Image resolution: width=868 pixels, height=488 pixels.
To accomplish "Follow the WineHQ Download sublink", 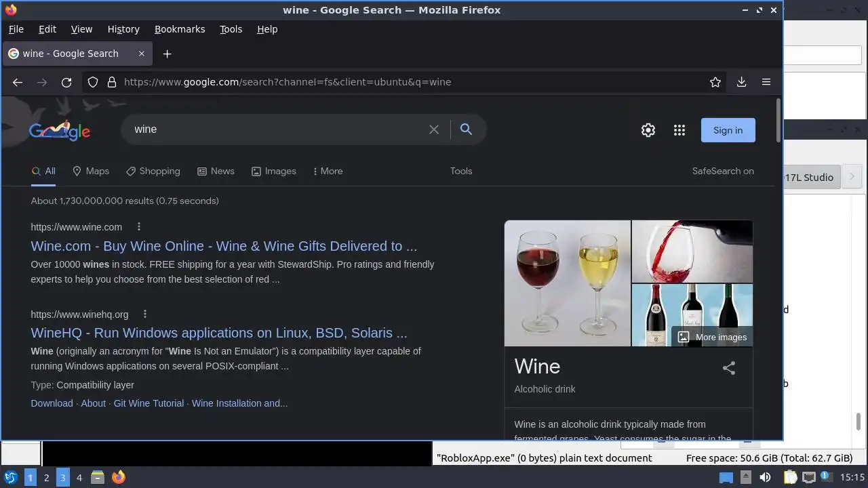I will 52,403.
